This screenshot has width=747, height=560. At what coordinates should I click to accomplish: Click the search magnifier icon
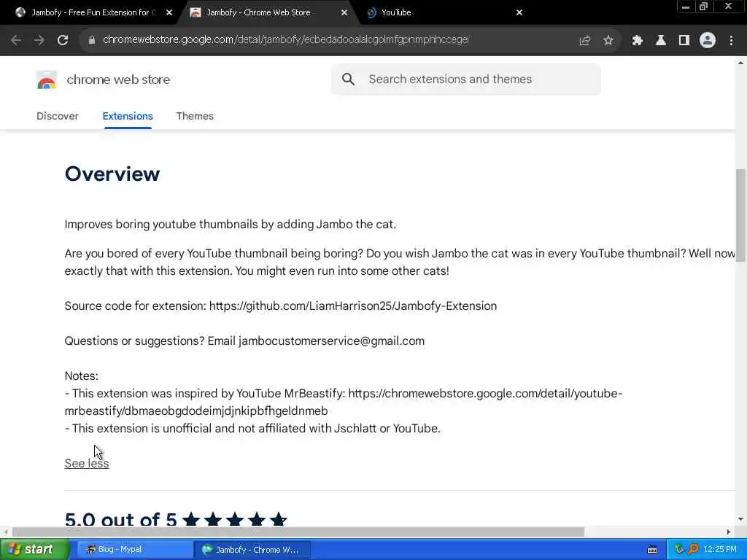[x=348, y=79]
